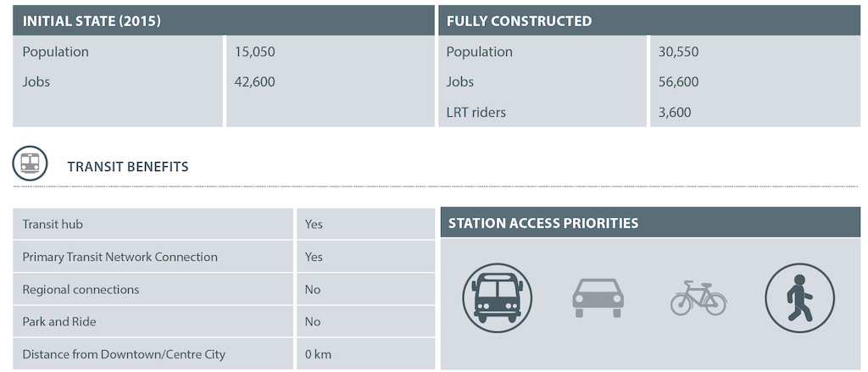Select Distance from Downtown/Centre City label

124,354
